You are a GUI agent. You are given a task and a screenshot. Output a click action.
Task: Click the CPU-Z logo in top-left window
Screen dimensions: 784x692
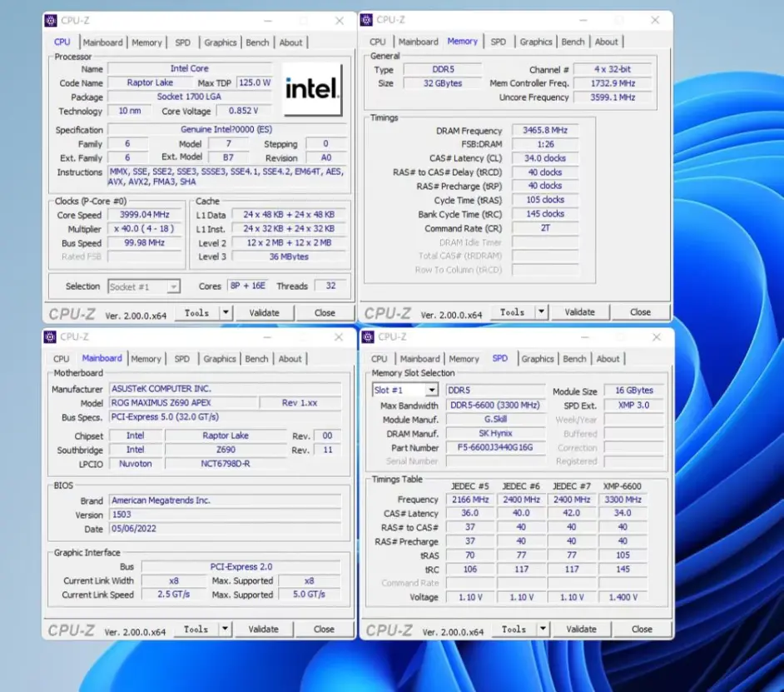coord(71,312)
